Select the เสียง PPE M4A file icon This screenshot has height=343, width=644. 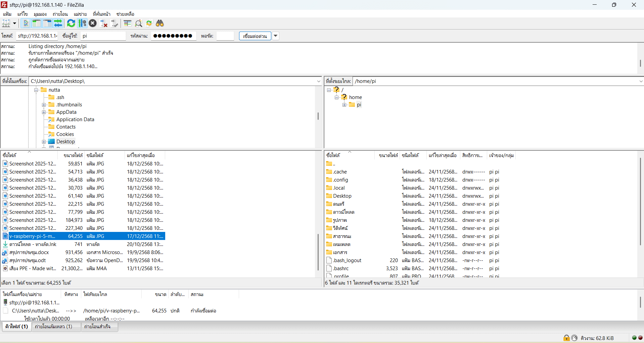coord(5,268)
